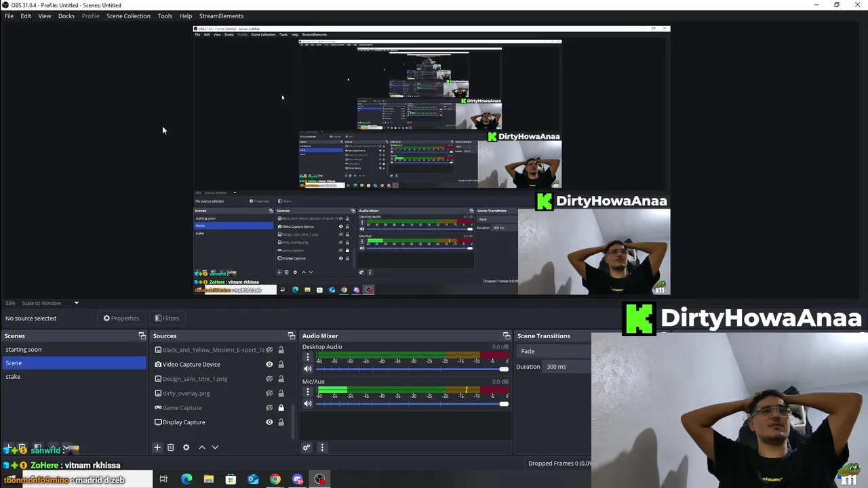
Task: Open the Fade transition dropdown
Action: click(553, 351)
